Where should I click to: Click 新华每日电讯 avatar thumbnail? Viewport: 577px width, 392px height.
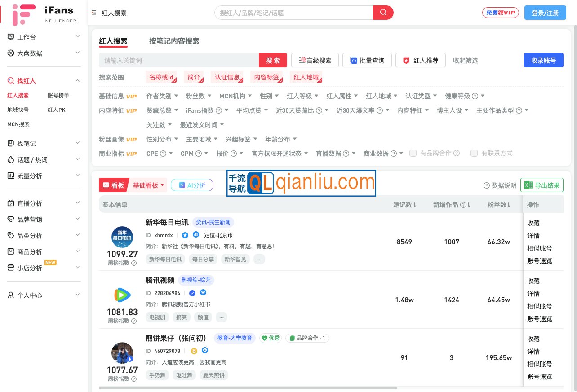(x=122, y=238)
